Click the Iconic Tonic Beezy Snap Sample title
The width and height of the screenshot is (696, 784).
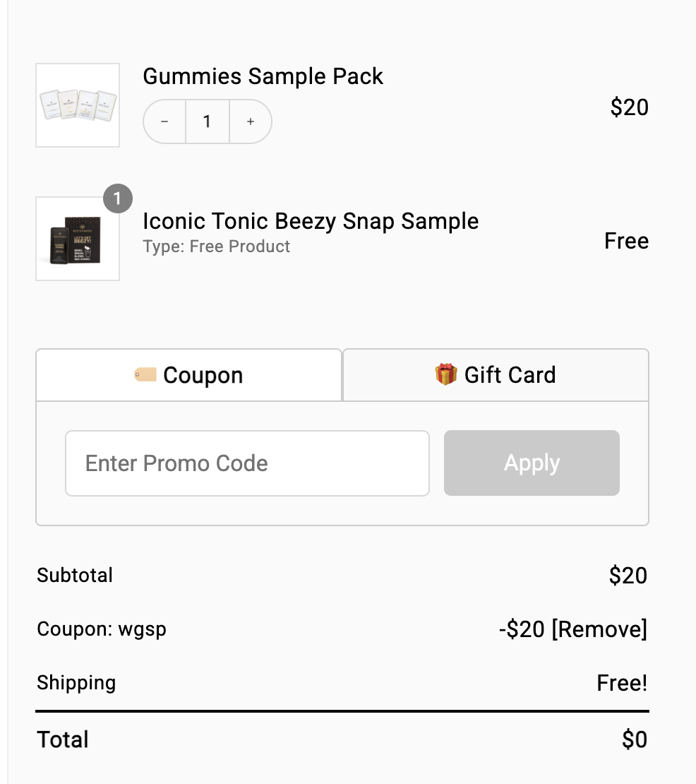[x=311, y=221]
